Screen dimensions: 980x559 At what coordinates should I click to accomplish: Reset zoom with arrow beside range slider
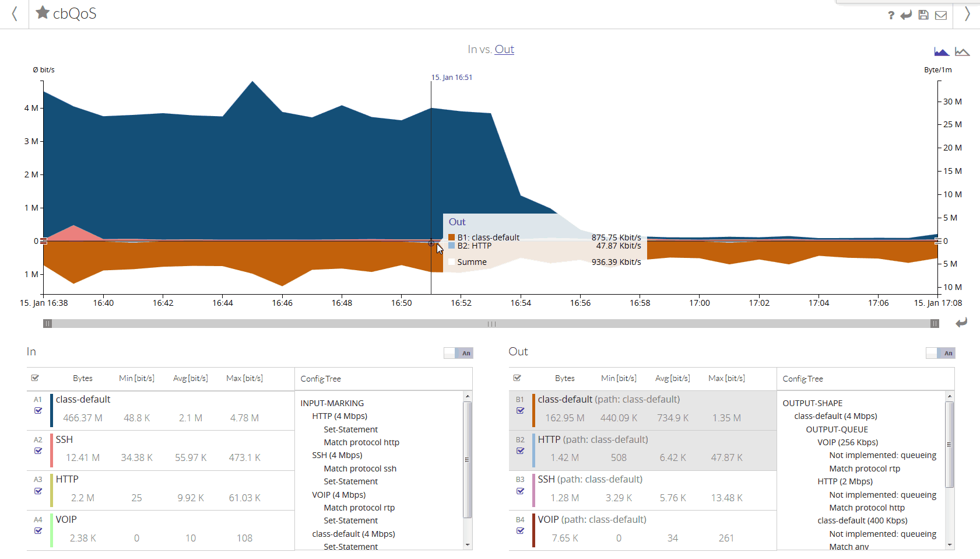(x=961, y=323)
